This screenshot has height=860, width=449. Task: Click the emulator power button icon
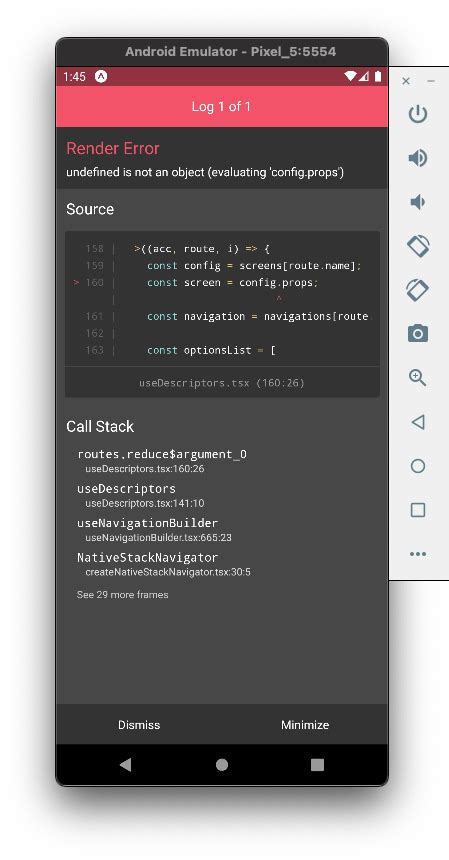[418, 114]
